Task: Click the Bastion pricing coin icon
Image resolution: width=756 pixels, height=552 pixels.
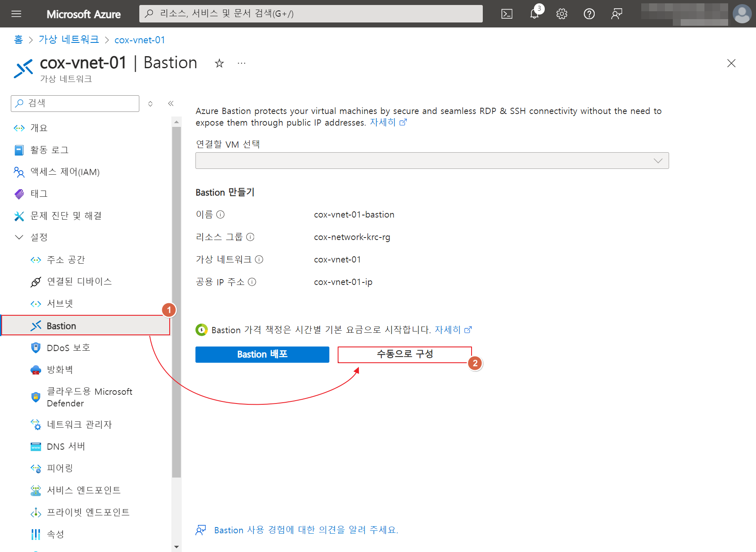Action: pos(201,329)
